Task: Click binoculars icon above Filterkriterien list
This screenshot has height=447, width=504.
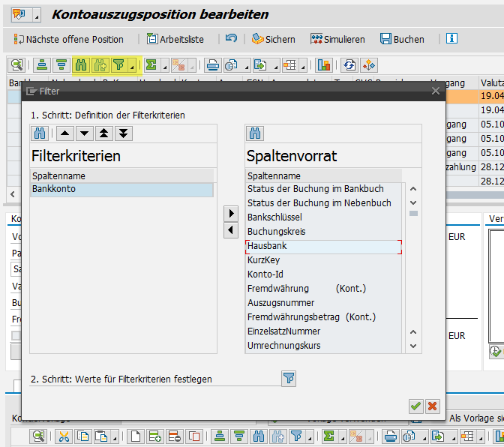Action: [40, 133]
